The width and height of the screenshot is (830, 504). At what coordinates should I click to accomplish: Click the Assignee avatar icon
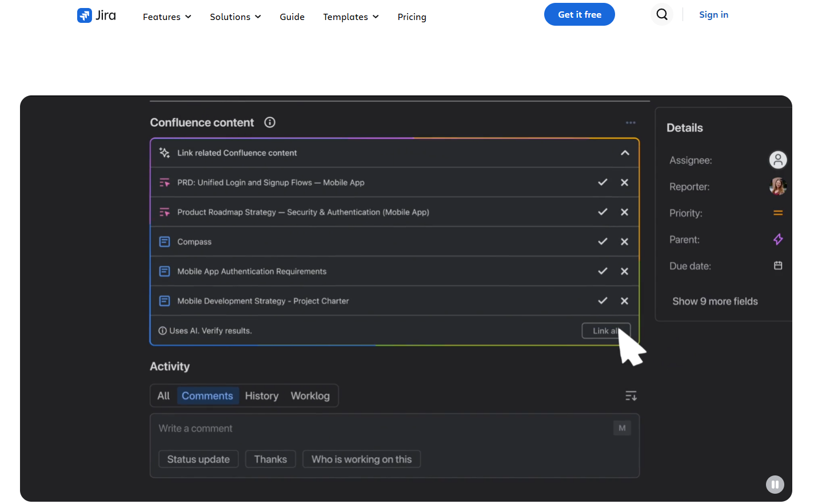pos(778,160)
